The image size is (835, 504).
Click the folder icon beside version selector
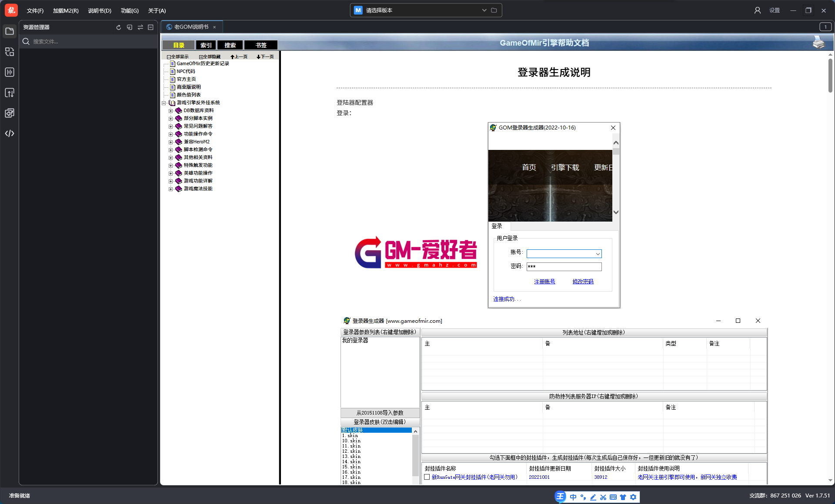click(494, 10)
